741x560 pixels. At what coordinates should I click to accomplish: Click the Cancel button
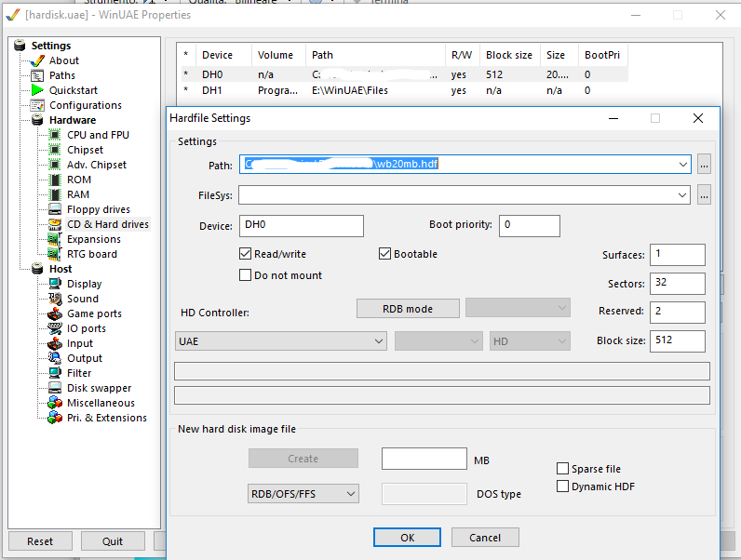485,538
